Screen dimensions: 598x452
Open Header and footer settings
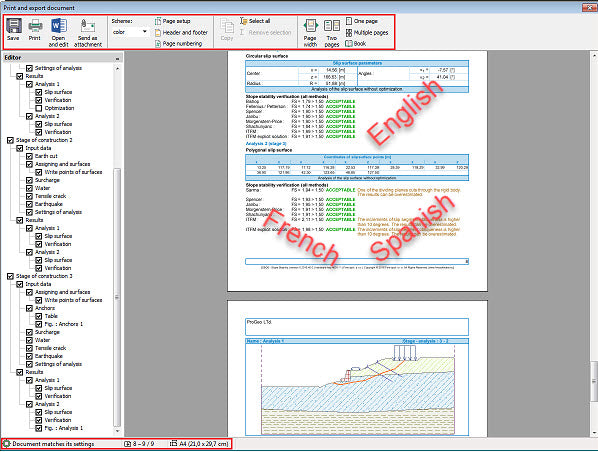pos(181,33)
